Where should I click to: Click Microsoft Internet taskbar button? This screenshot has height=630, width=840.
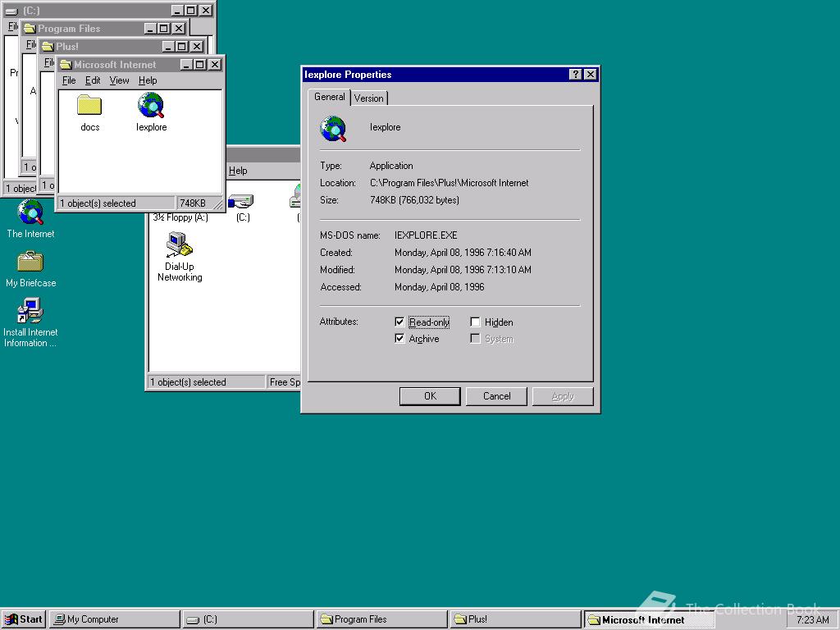(649, 619)
